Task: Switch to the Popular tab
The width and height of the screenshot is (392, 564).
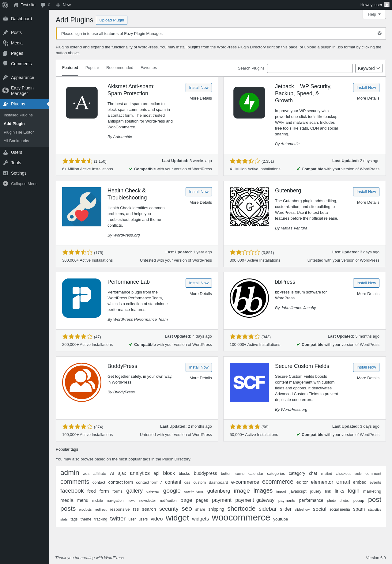Action: (92, 68)
